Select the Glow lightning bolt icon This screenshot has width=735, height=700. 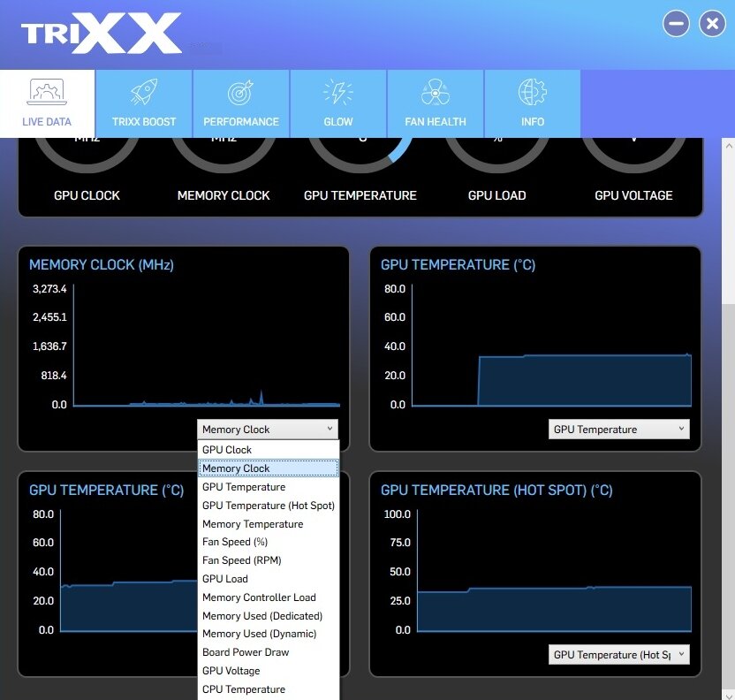coord(337,91)
